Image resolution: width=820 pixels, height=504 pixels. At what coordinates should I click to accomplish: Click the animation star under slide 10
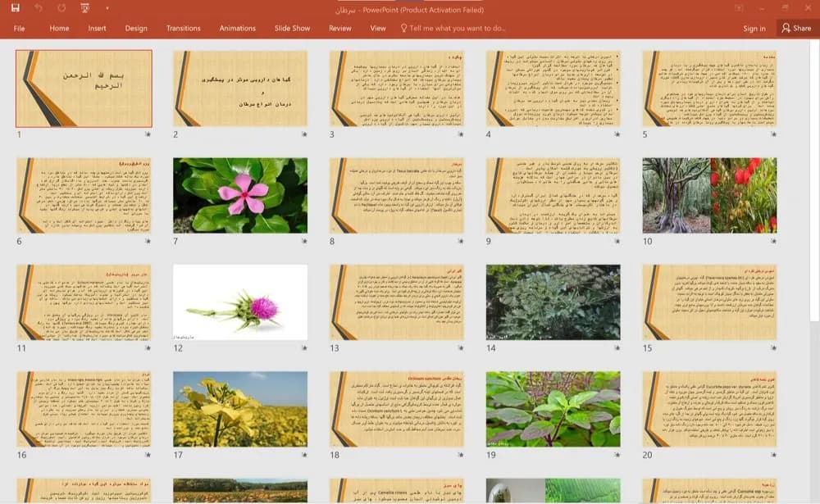click(x=773, y=241)
